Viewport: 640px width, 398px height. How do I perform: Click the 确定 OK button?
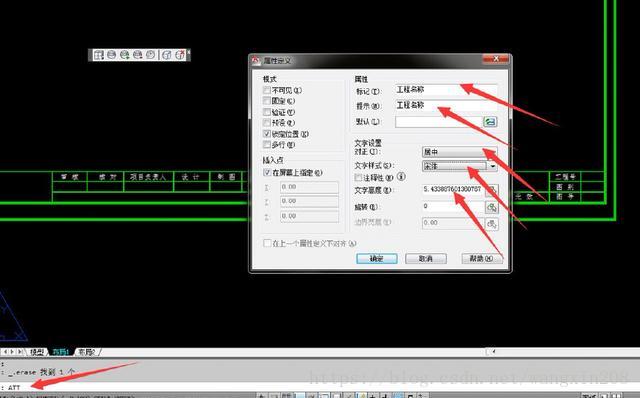pyautogui.click(x=377, y=258)
